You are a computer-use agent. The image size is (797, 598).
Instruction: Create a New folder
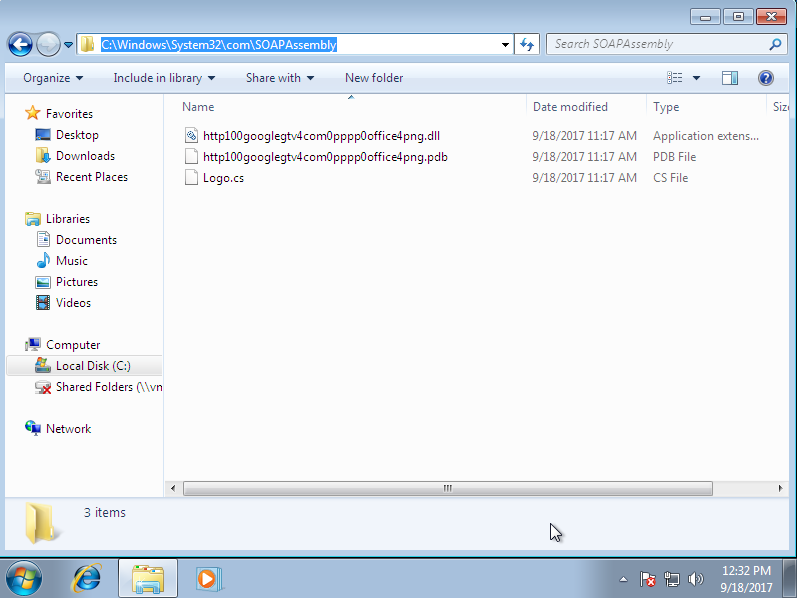point(374,78)
